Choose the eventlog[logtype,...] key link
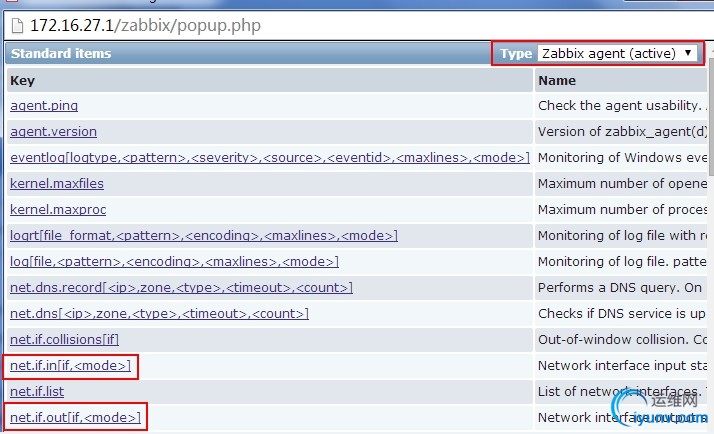The height and width of the screenshot is (434, 714). click(270, 158)
